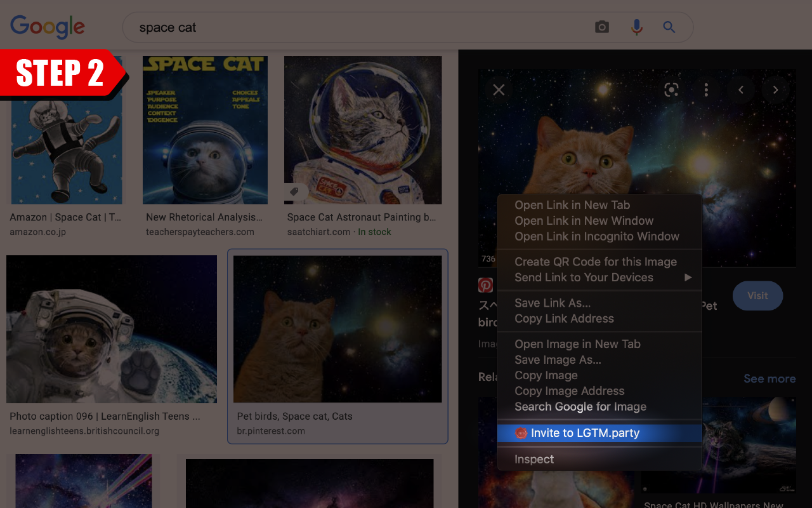Open search by image camera icon
The image size is (812, 508).
coord(602,27)
